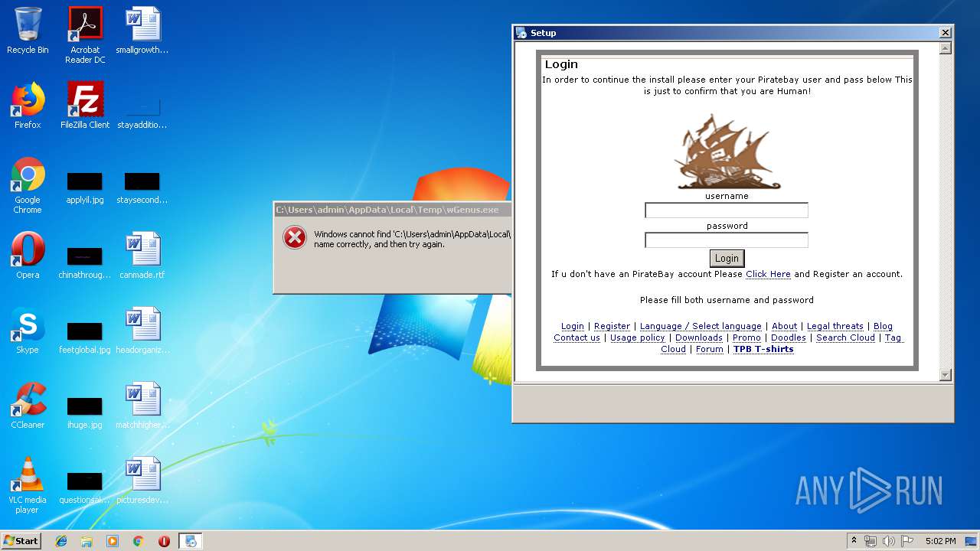Open the Search Cloud link
Viewport: 980px width, 551px height.
pyautogui.click(x=845, y=337)
